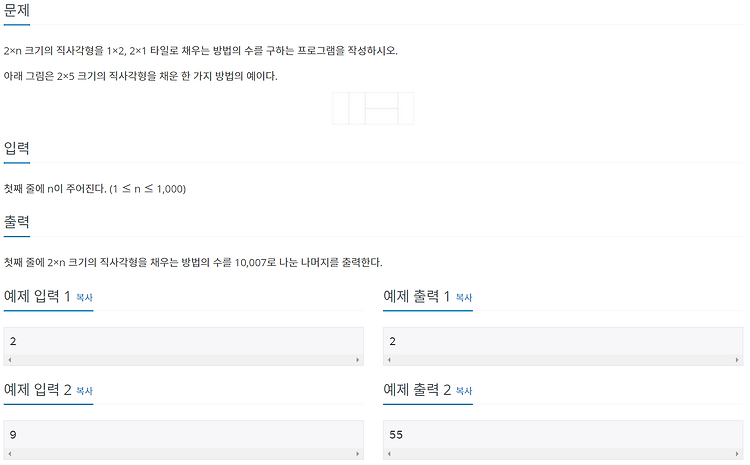
Task: Click the 입력 section heading
Action: pos(17,148)
